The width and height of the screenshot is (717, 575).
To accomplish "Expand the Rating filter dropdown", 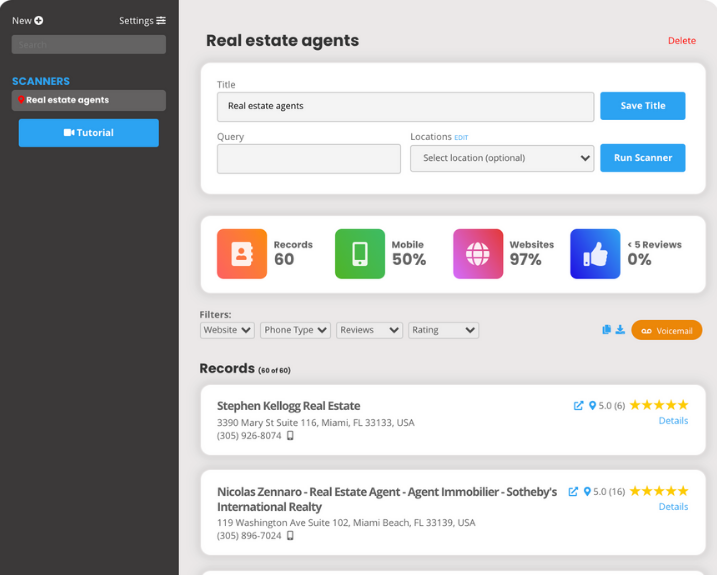I will coord(444,330).
